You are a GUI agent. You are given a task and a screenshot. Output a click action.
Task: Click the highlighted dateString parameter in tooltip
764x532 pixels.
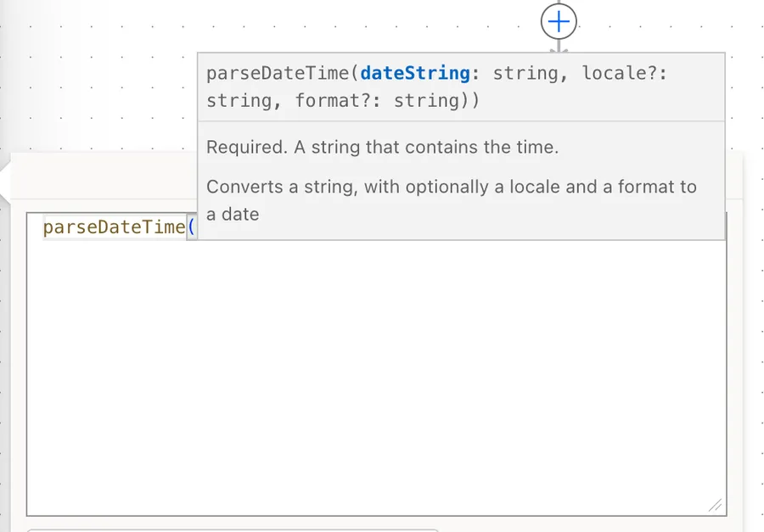point(415,73)
